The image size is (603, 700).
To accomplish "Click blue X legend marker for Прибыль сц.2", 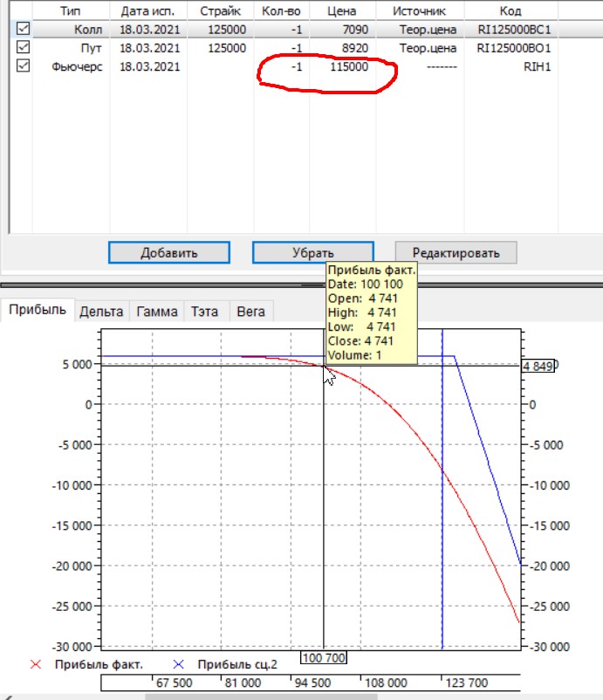I will click(x=180, y=665).
